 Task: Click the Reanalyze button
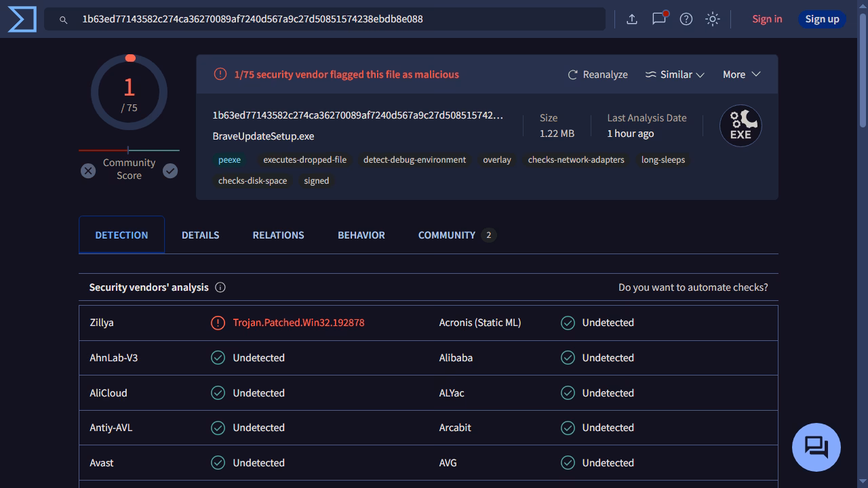click(x=597, y=75)
